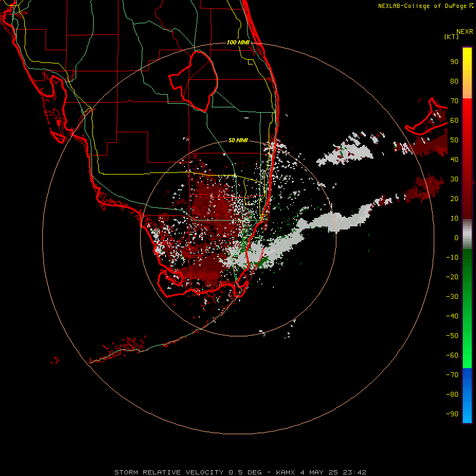Click the 70 value on the velocity scale
This screenshot has width=476, height=476.
click(x=454, y=101)
